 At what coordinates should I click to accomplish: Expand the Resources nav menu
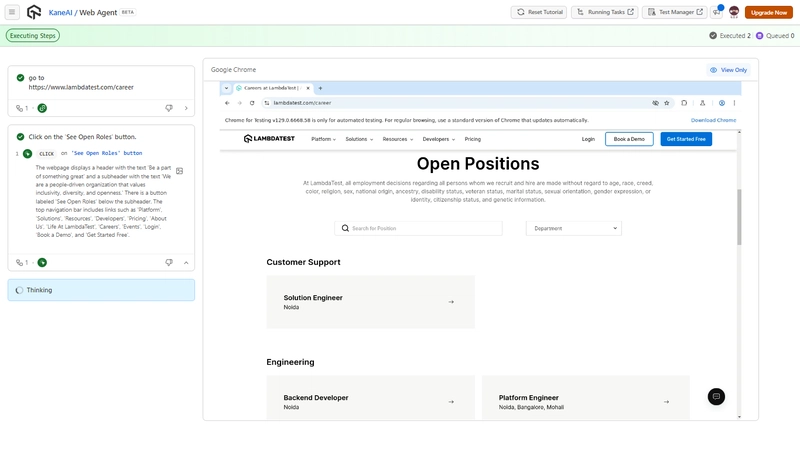coord(398,139)
